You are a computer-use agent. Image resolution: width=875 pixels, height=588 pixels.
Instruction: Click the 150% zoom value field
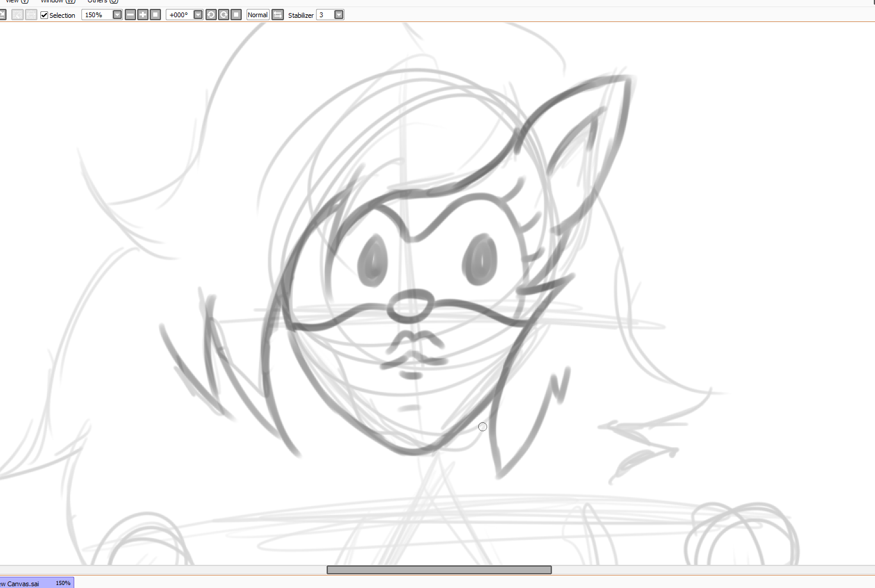click(96, 15)
